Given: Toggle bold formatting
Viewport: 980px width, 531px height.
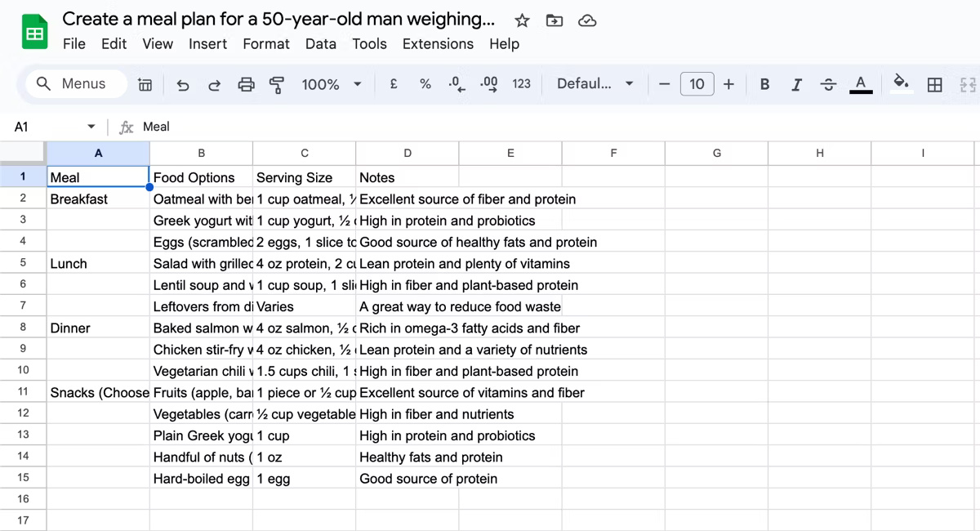Looking at the screenshot, I should 764,83.
